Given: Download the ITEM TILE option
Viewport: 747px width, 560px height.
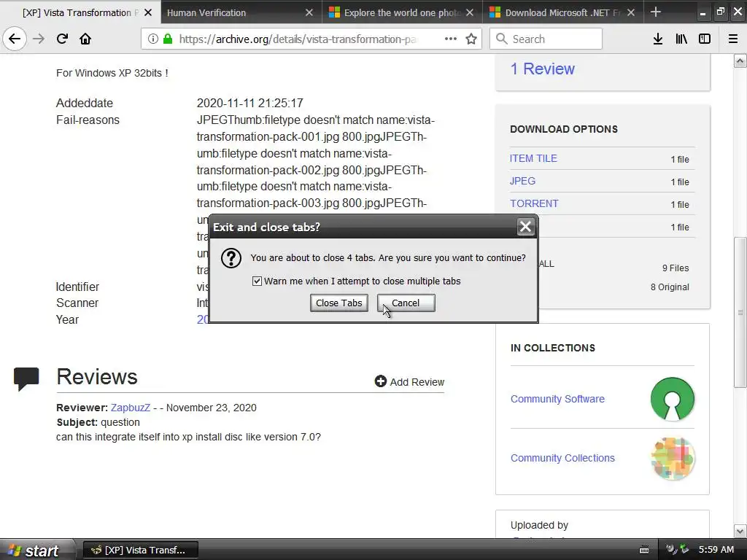Looking at the screenshot, I should [533, 158].
